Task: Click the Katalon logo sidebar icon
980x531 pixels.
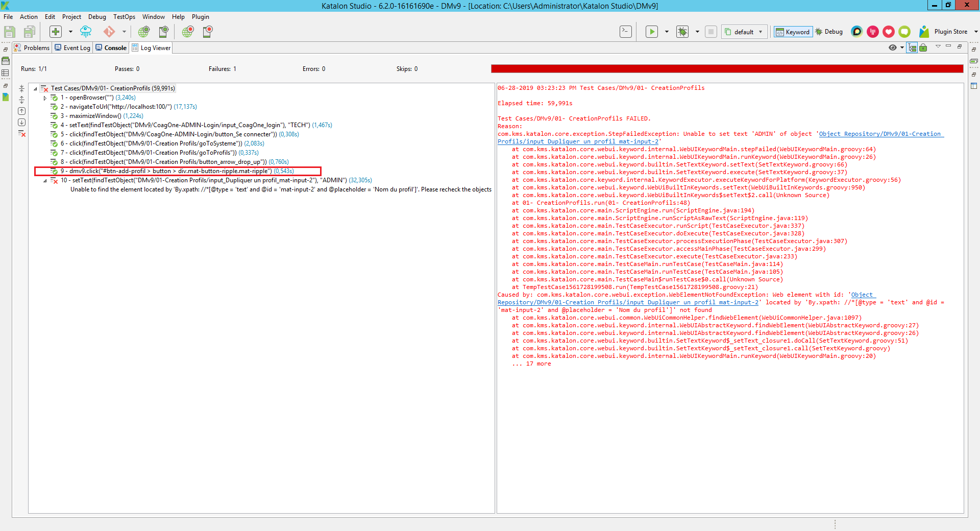Action: pos(6,97)
